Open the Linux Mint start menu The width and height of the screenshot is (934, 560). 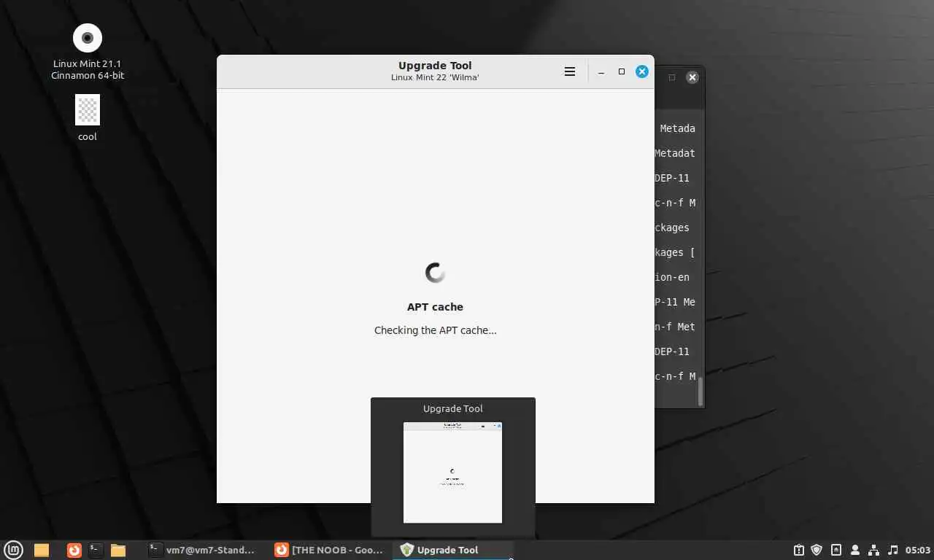pyautogui.click(x=14, y=550)
